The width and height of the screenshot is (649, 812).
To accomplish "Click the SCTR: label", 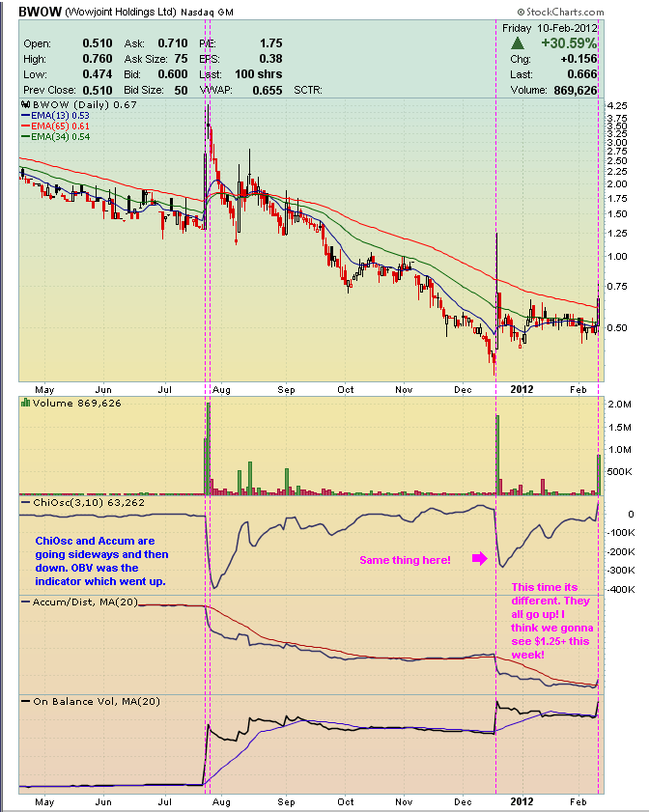I will click(x=308, y=90).
